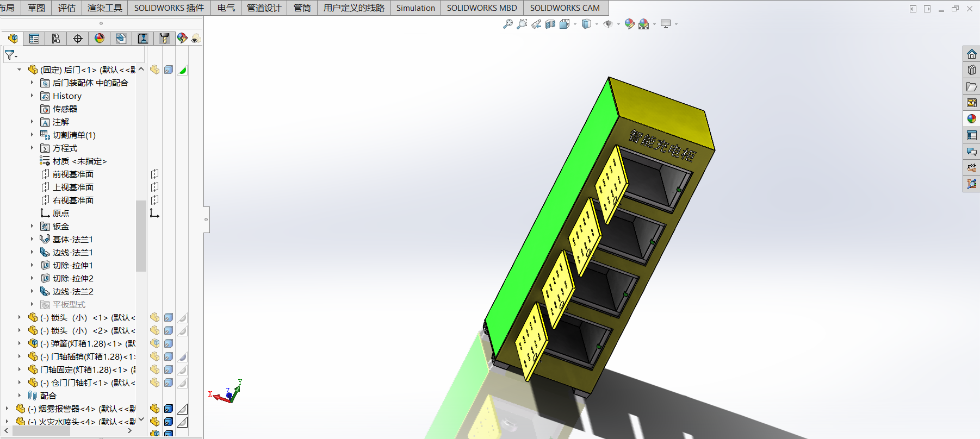The height and width of the screenshot is (439, 980).
Task: Toggle visibility of 后门<1> in display pane
Action: click(155, 70)
